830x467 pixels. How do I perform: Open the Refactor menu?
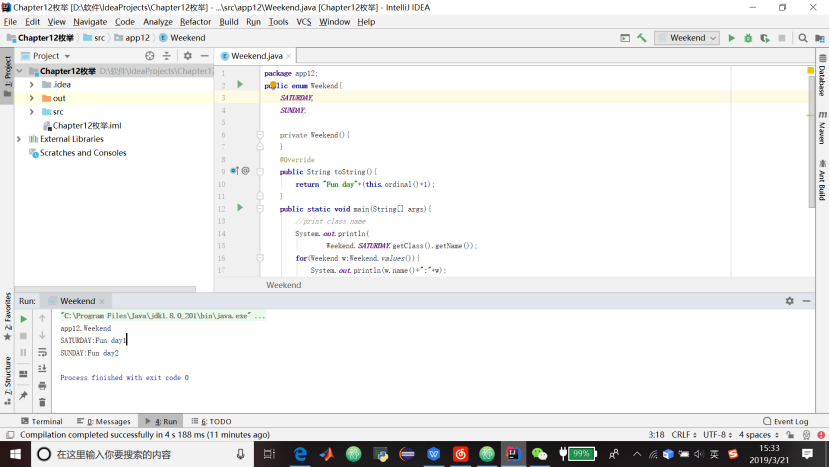click(x=196, y=21)
